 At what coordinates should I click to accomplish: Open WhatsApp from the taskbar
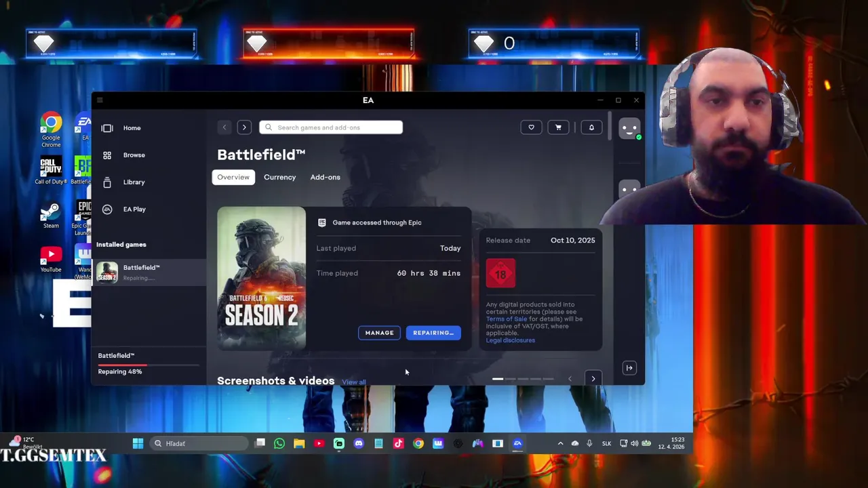pos(279,443)
